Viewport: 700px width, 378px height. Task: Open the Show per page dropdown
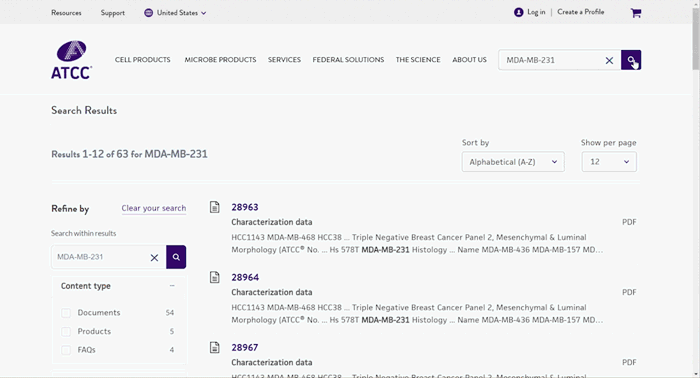[x=609, y=162]
